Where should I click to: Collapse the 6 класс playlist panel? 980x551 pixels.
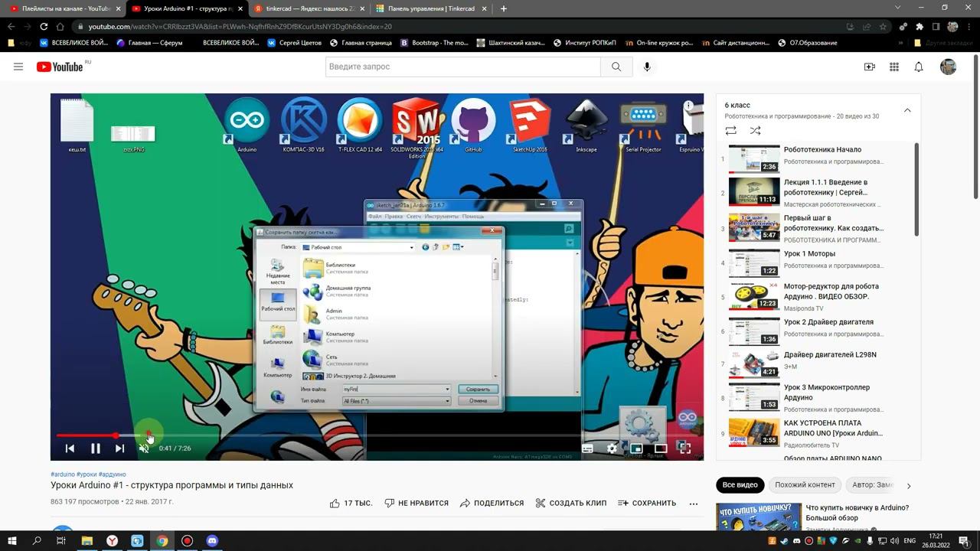[907, 110]
